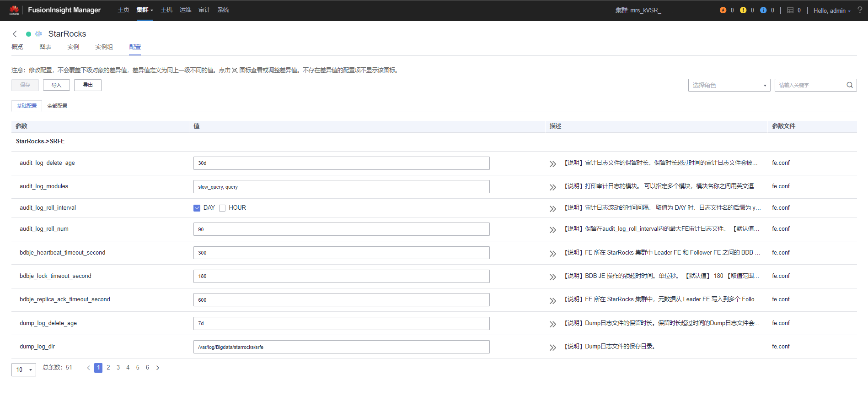
Task: Click the audit_log_delete_age value field
Action: pos(341,163)
